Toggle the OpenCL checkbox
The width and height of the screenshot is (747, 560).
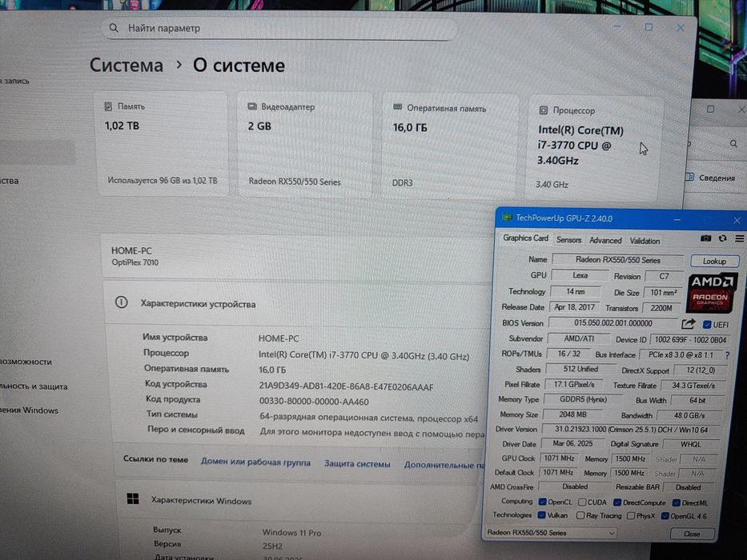(x=542, y=502)
